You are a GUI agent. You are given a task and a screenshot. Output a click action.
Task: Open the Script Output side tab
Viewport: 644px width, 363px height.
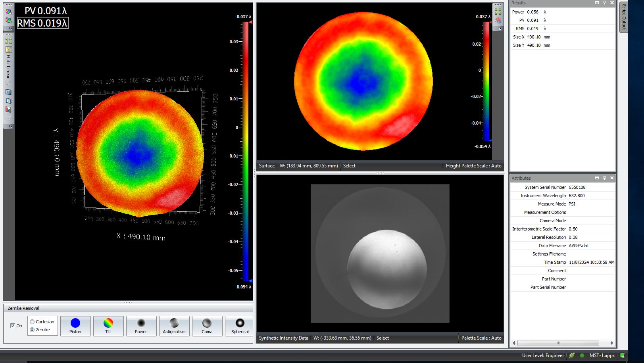coord(624,17)
